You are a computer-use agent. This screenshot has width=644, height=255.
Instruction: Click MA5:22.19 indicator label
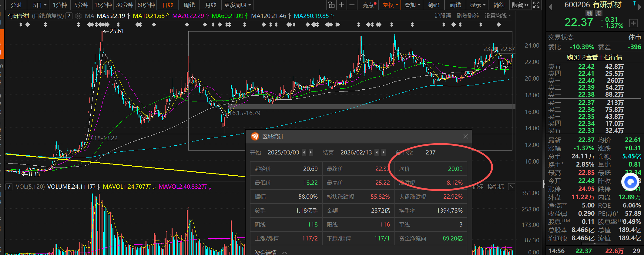(x=113, y=16)
